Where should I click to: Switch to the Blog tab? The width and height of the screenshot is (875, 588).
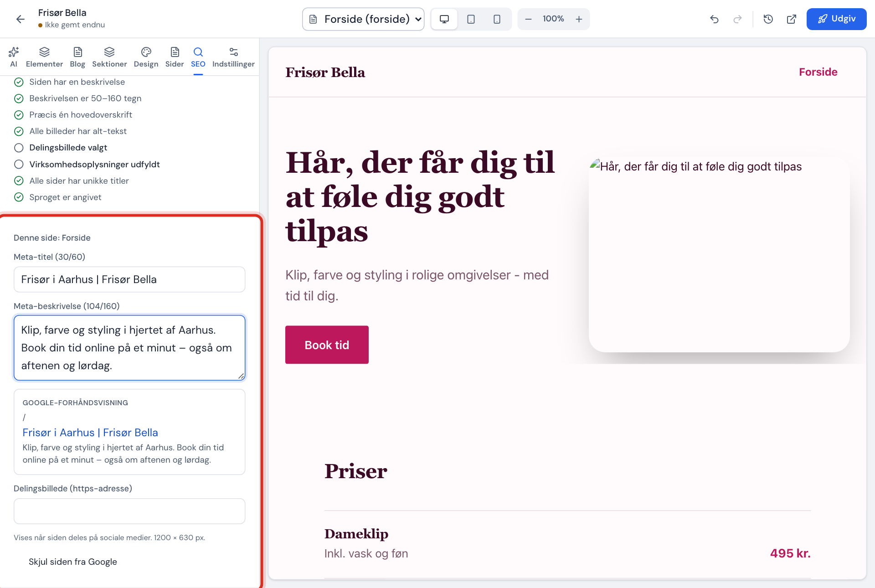77,57
